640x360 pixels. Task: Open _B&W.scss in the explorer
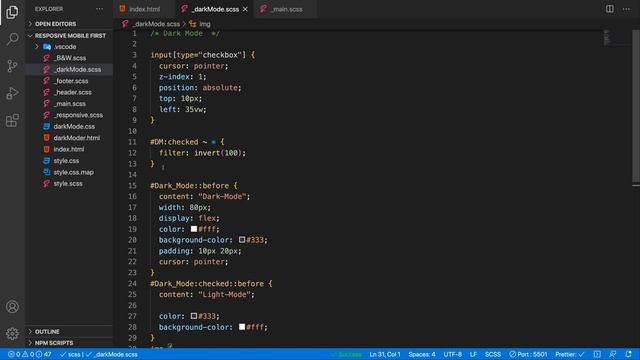pos(69,58)
